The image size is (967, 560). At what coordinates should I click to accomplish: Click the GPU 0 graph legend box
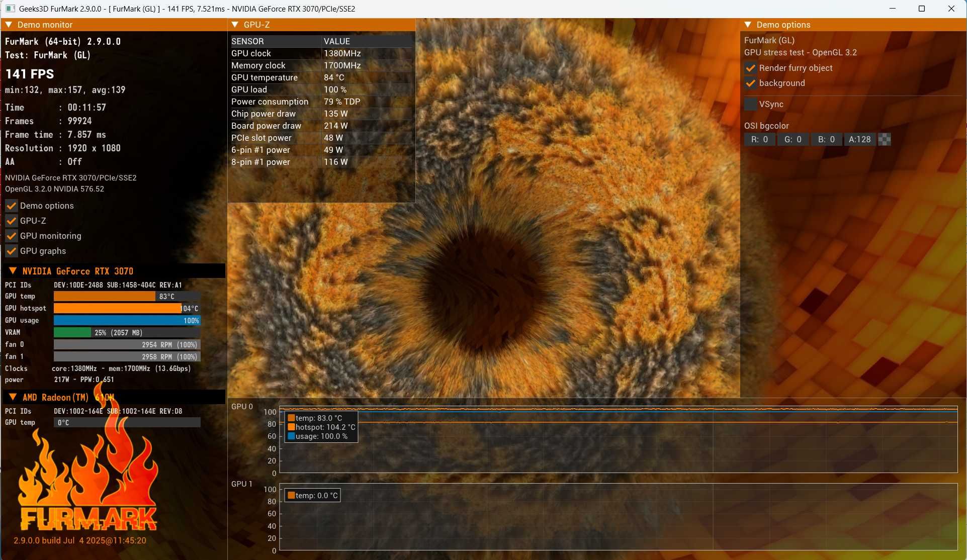pyautogui.click(x=321, y=427)
